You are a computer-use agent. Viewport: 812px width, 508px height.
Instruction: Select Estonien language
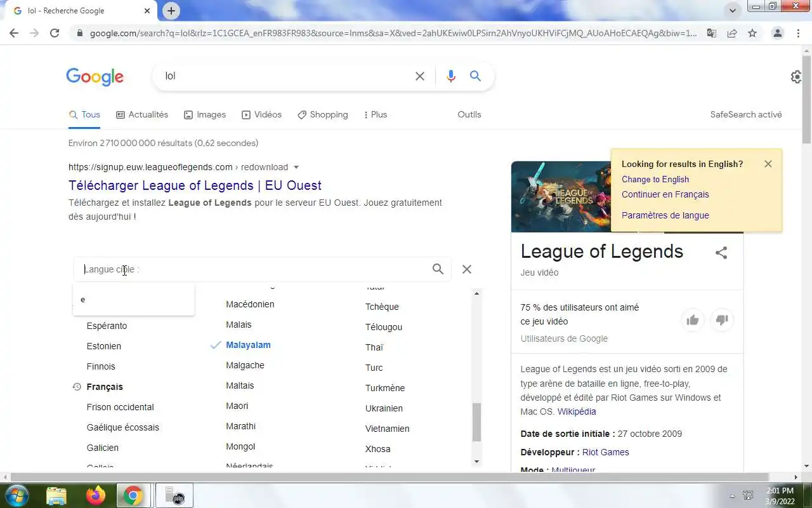click(104, 347)
